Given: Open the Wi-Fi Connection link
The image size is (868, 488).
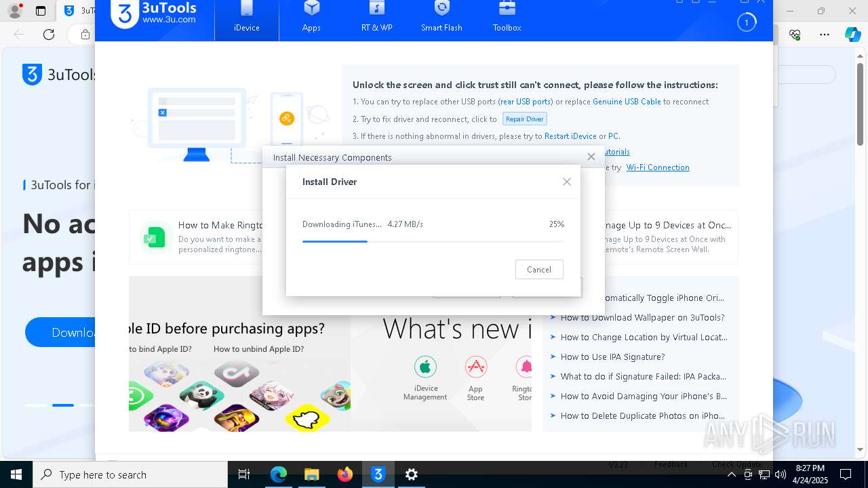Looking at the screenshot, I should [x=658, y=167].
